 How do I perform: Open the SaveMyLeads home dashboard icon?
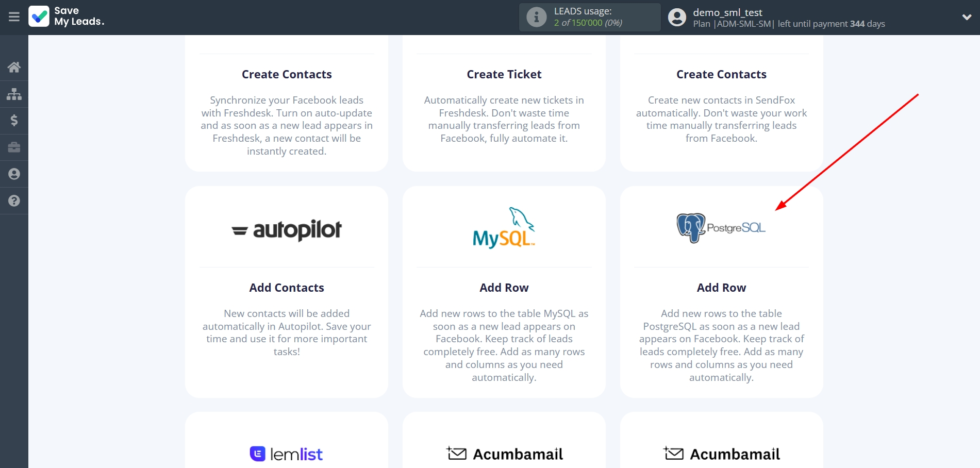click(14, 67)
